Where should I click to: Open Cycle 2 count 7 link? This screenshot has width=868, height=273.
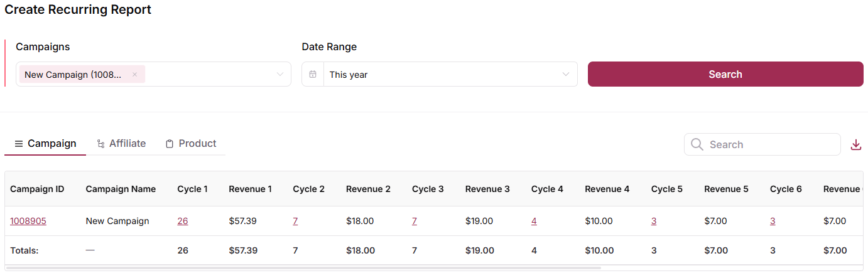[x=296, y=221]
